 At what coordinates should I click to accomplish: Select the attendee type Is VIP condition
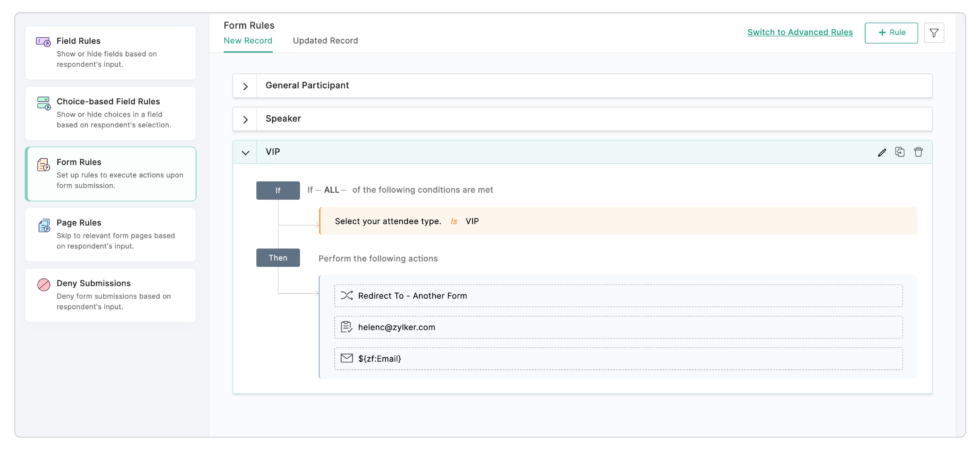click(x=618, y=221)
